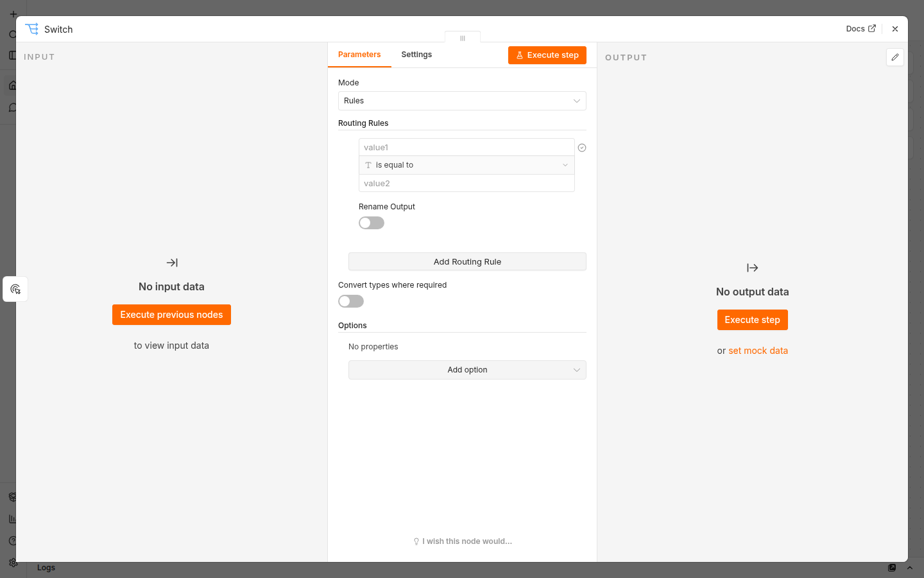The image size is (924, 578).
Task: Click the circled check icon beside value1
Action: pyautogui.click(x=582, y=148)
